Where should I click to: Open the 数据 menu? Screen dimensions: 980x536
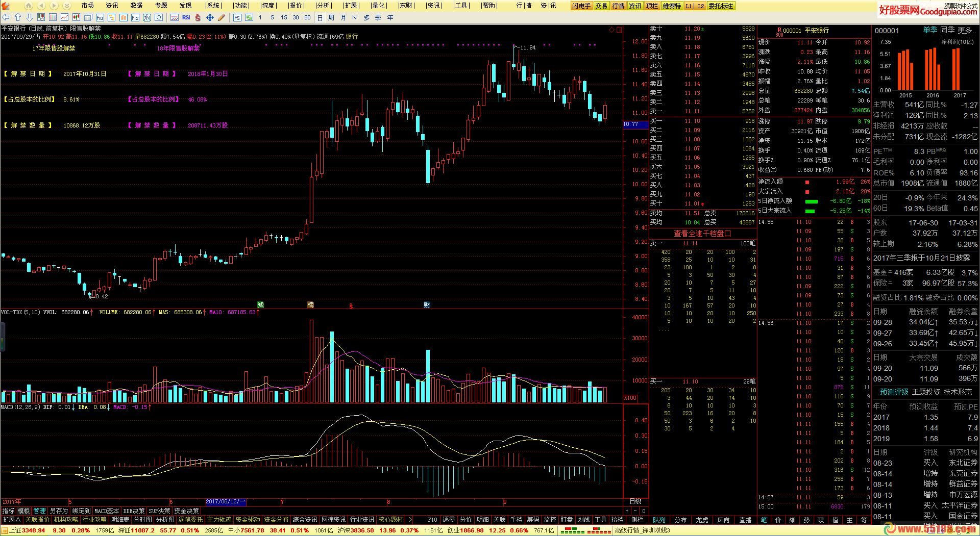click(136, 6)
